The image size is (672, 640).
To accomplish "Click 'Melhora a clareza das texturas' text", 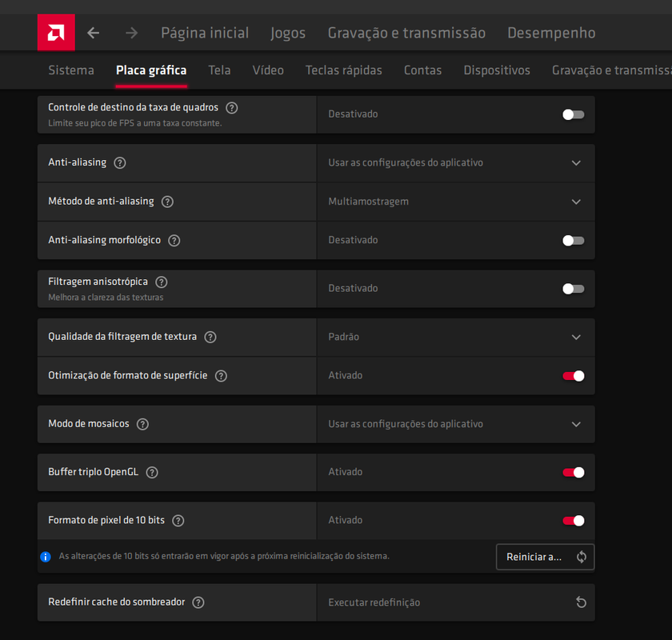I will pyautogui.click(x=106, y=297).
